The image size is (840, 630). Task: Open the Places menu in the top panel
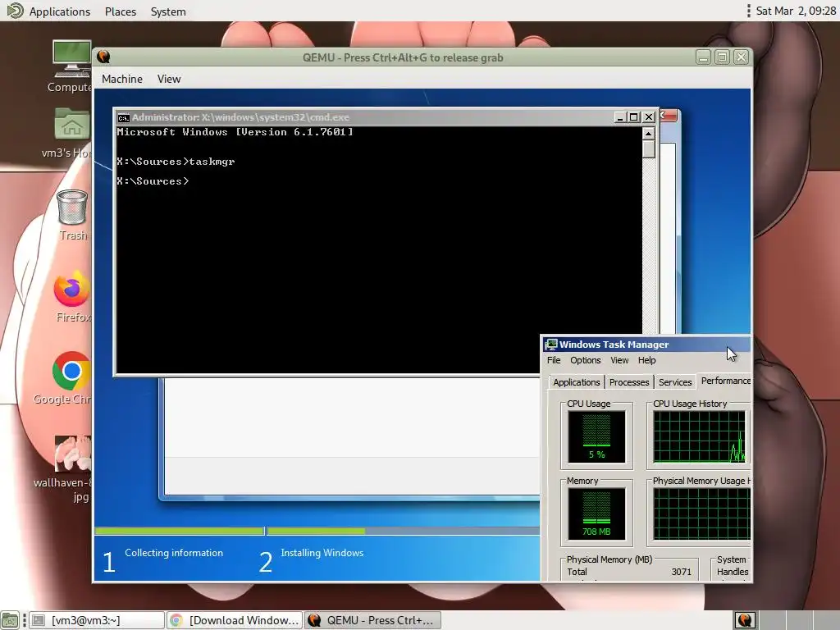pyautogui.click(x=121, y=11)
